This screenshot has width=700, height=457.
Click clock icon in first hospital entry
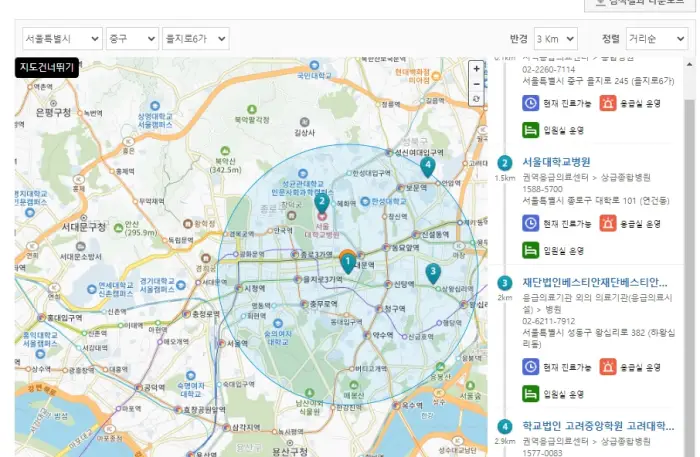point(530,103)
